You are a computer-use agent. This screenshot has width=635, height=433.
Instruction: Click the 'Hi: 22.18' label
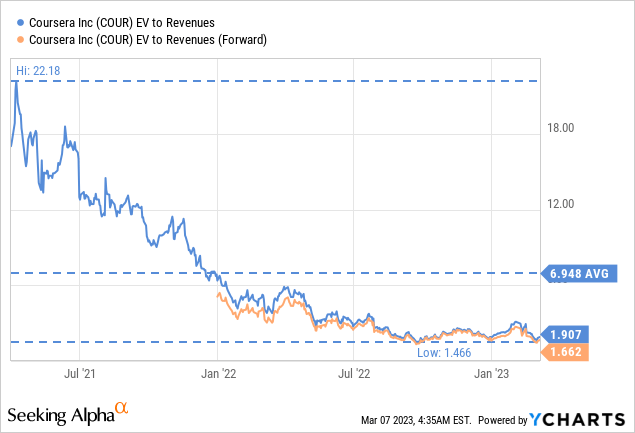38,71
